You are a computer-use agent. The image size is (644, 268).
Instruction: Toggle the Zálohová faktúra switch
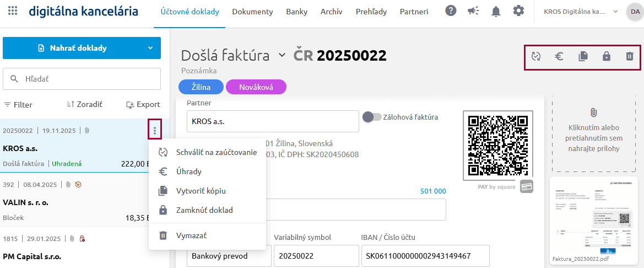372,117
